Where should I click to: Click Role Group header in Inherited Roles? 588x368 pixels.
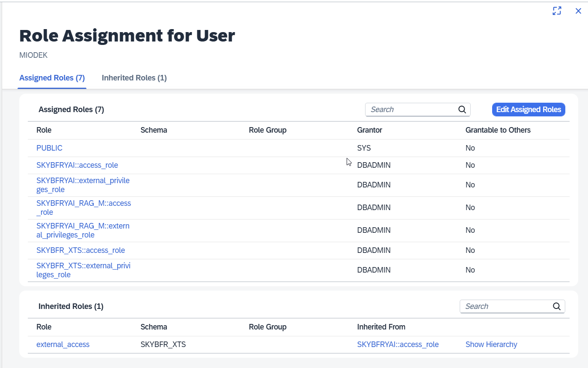[267, 327]
